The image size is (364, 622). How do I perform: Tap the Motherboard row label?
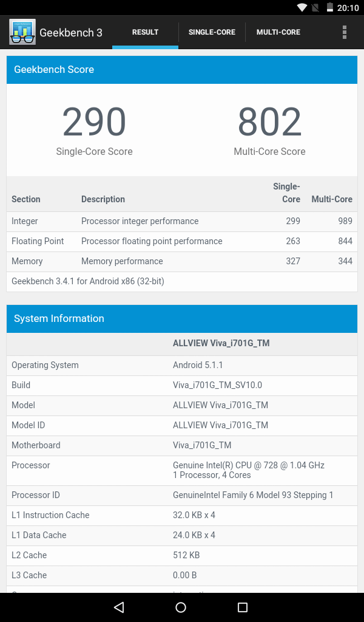point(36,445)
